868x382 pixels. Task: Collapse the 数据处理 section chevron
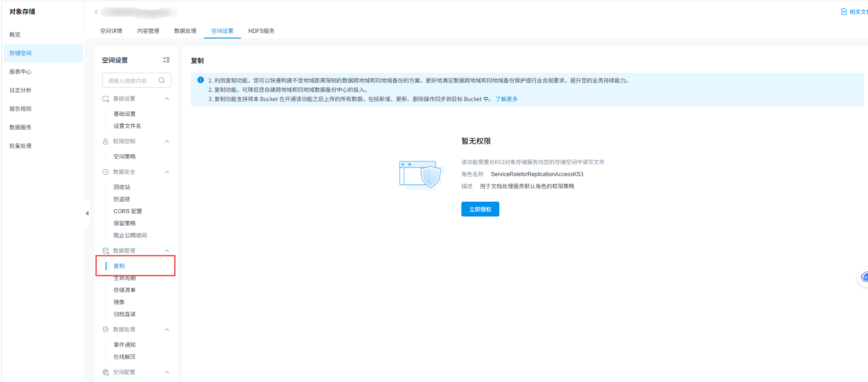pos(167,330)
